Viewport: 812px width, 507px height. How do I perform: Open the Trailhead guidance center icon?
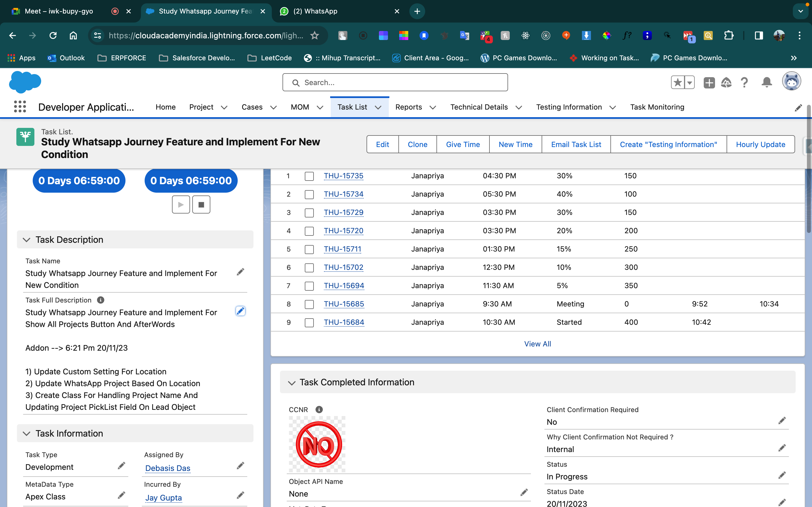pyautogui.click(x=726, y=83)
